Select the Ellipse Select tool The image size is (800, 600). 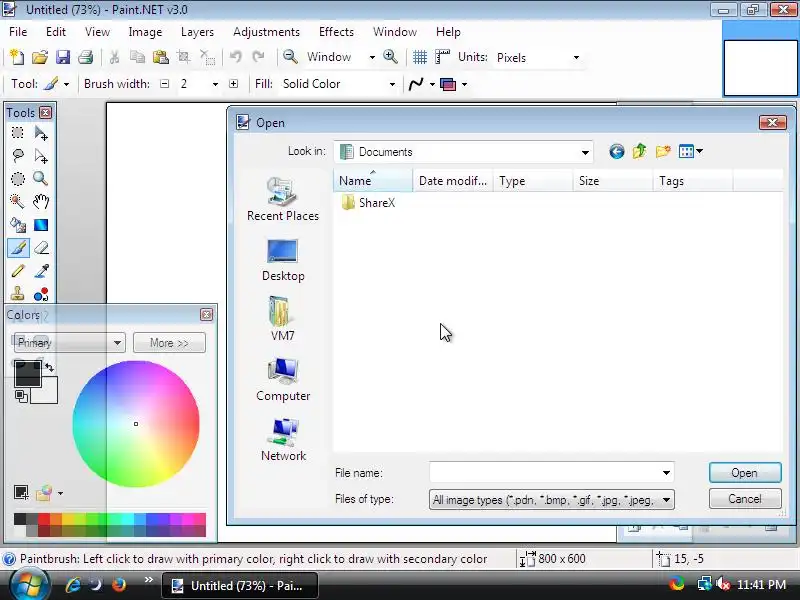click(x=18, y=179)
